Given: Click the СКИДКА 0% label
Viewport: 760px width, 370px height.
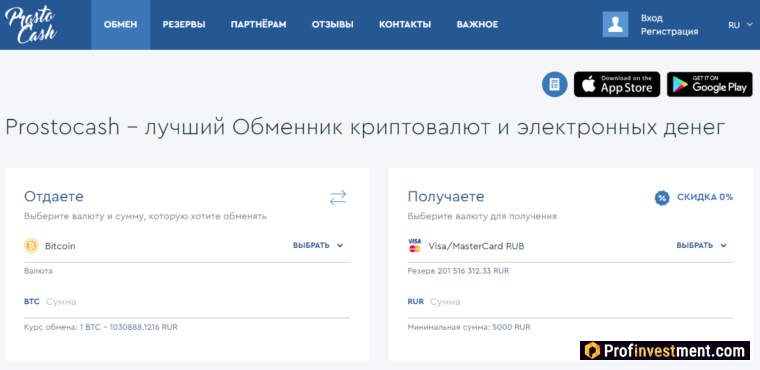Looking at the screenshot, I should coord(705,197).
